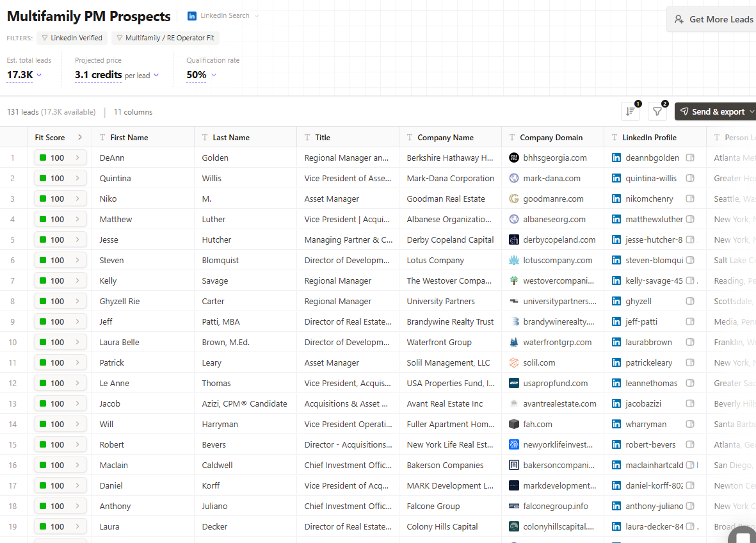756x543 pixels.
Task: Click 'Korff' last name cell
Action: tap(245, 485)
